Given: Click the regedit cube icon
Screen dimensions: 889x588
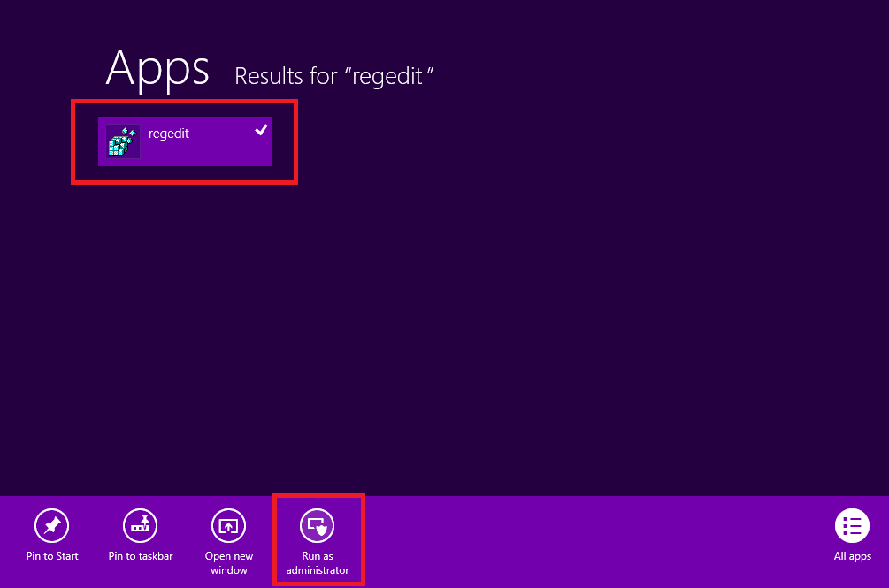Looking at the screenshot, I should coord(123,141).
